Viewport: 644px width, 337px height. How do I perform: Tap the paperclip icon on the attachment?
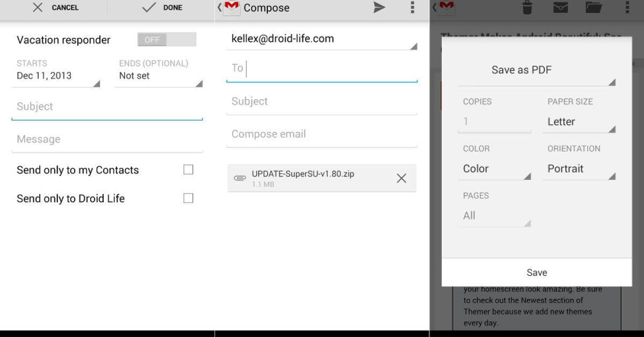240,178
